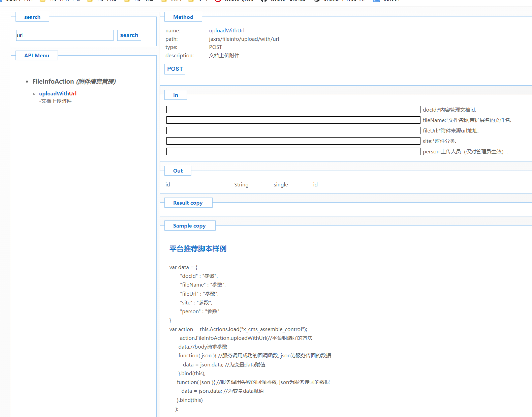
Task: Click the fileName input field
Action: point(293,120)
